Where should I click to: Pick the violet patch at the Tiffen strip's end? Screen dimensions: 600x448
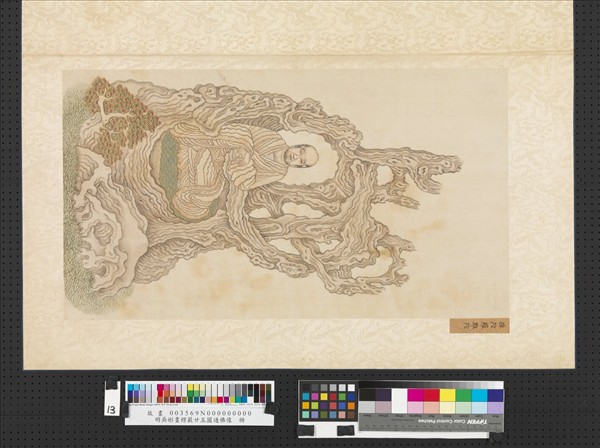pos(496,395)
